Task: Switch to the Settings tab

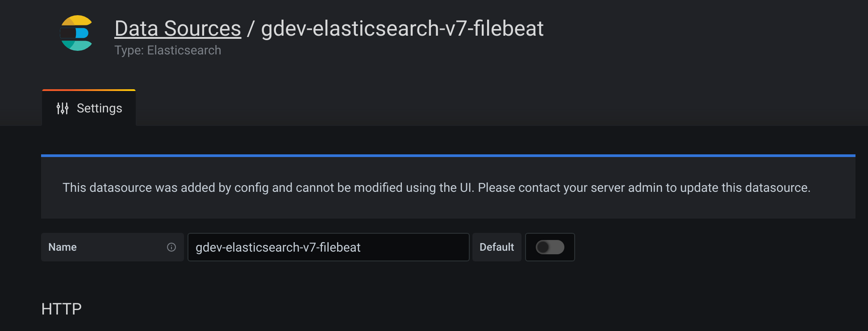Action: click(88, 108)
